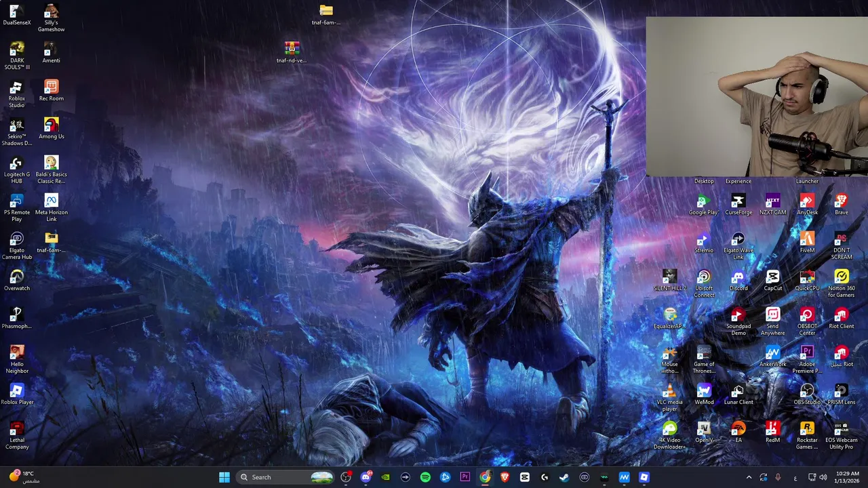Select the CurseForge desktop icon
Image resolution: width=868 pixels, height=488 pixels.
(738, 205)
